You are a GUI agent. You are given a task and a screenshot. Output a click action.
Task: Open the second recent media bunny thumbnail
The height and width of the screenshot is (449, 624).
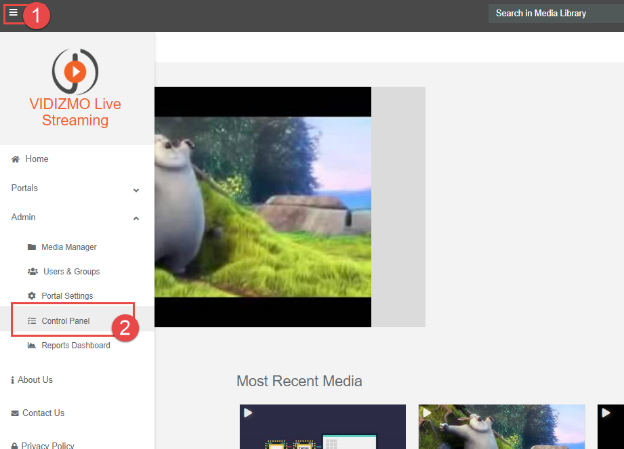(x=501, y=427)
